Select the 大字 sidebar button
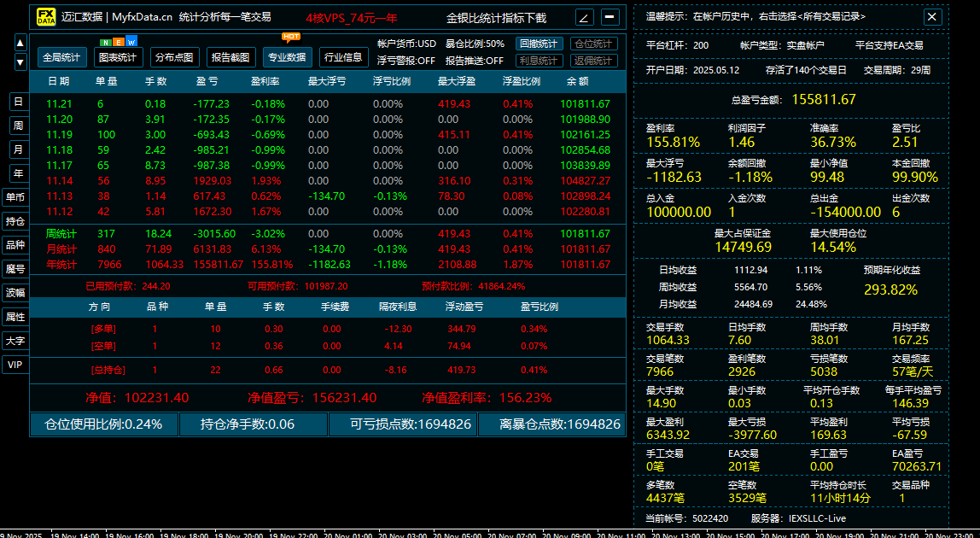980x538 pixels. [x=15, y=341]
